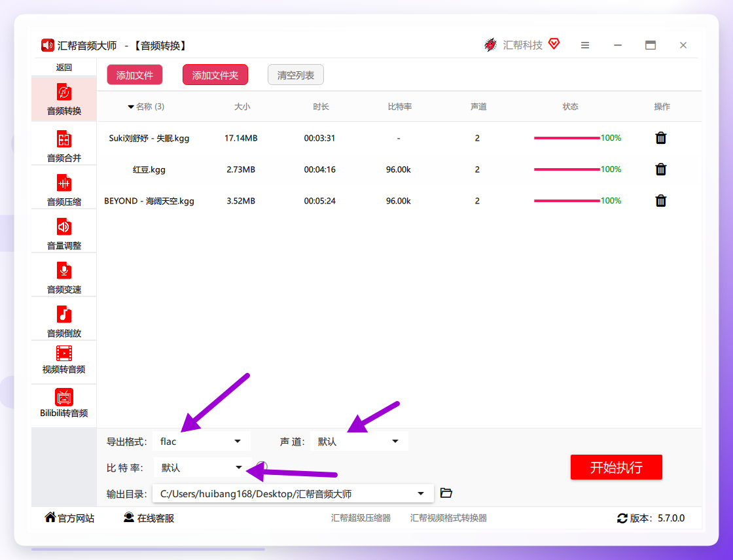Open the 音频转换 sidebar tool
Image resolution: width=733 pixels, height=560 pixels.
click(x=64, y=99)
